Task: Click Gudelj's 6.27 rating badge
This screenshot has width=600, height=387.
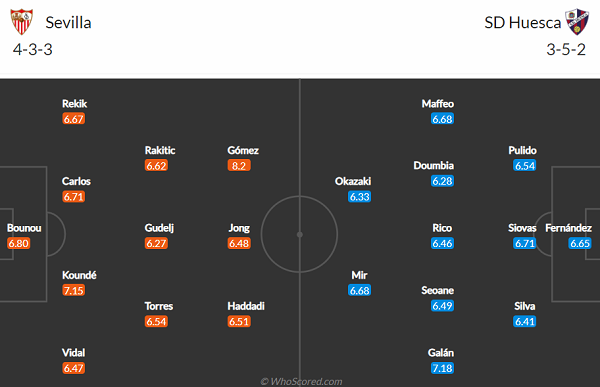Action: 156,243
